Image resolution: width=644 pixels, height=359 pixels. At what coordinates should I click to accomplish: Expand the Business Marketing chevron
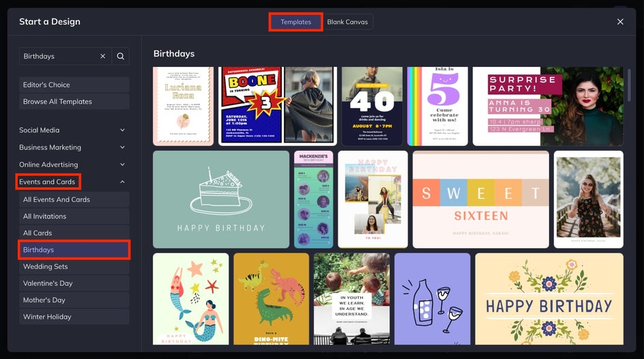coord(122,147)
